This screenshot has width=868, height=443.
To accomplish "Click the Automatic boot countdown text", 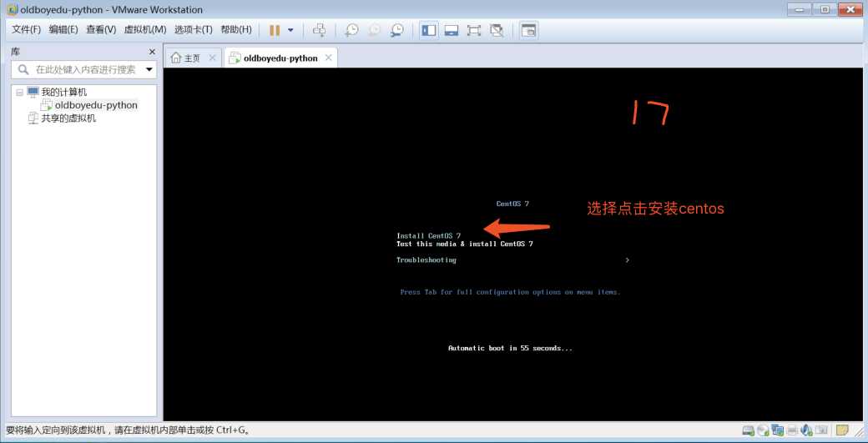I will click(510, 349).
